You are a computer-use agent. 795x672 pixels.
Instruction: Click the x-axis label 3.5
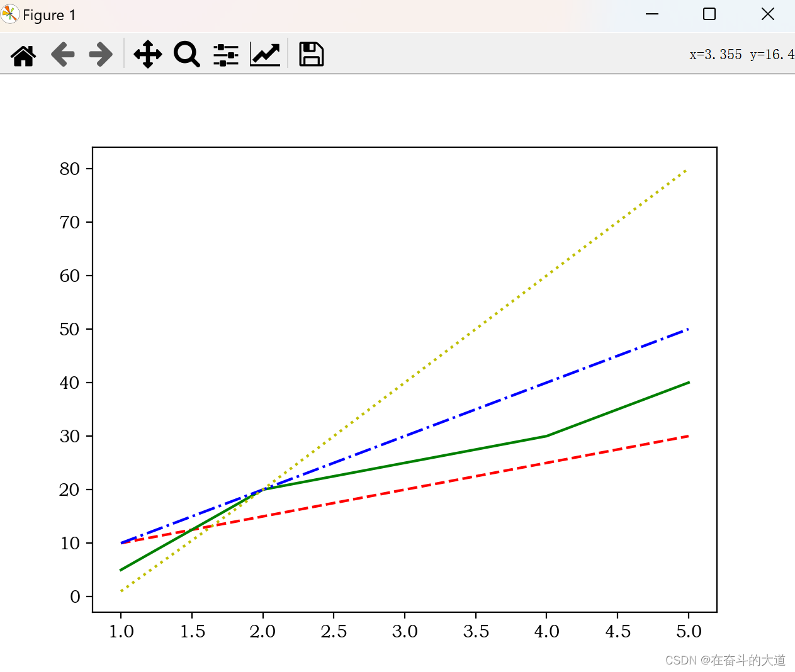476,631
